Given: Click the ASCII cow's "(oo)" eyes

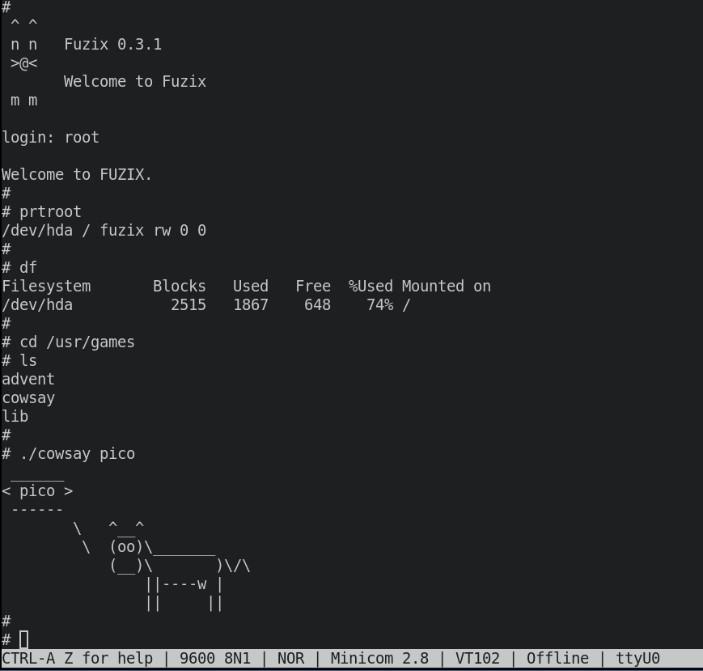Looking at the screenshot, I should tap(125, 547).
